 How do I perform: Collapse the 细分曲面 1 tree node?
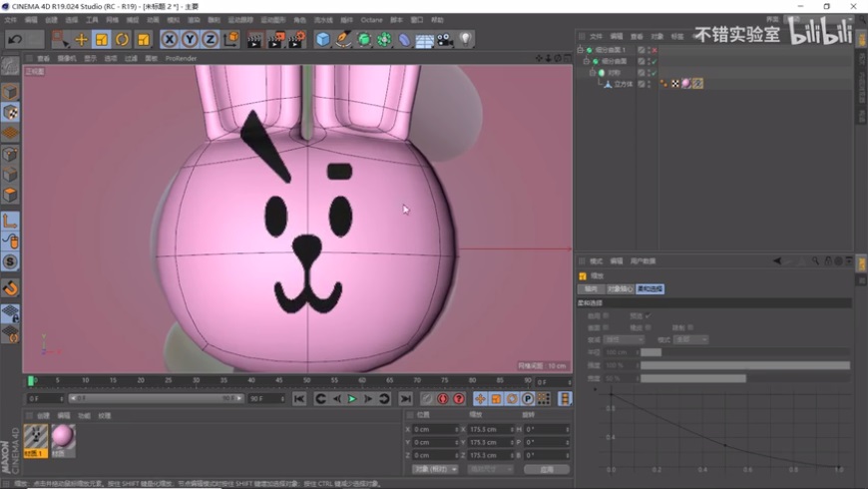pyautogui.click(x=580, y=50)
